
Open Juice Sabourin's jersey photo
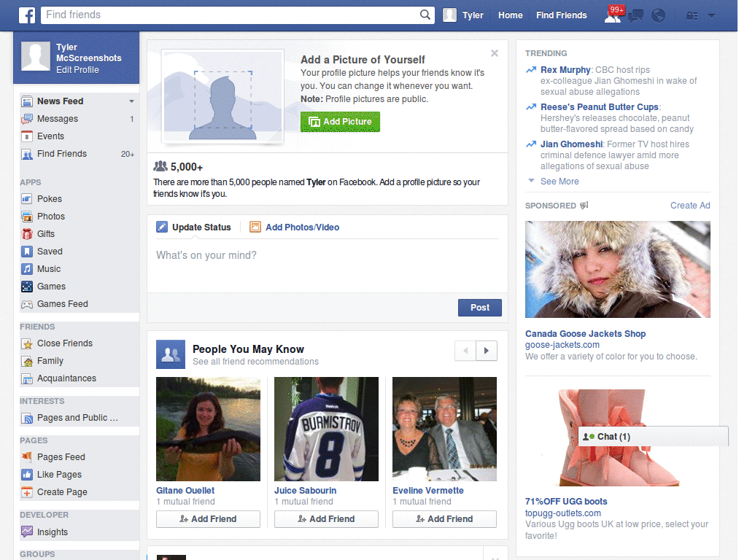pyautogui.click(x=326, y=429)
